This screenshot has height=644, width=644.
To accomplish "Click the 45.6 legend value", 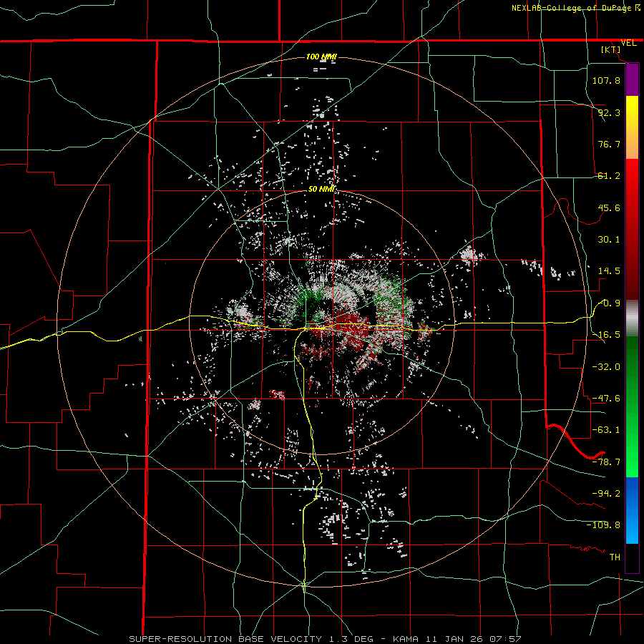I will click(609, 208).
